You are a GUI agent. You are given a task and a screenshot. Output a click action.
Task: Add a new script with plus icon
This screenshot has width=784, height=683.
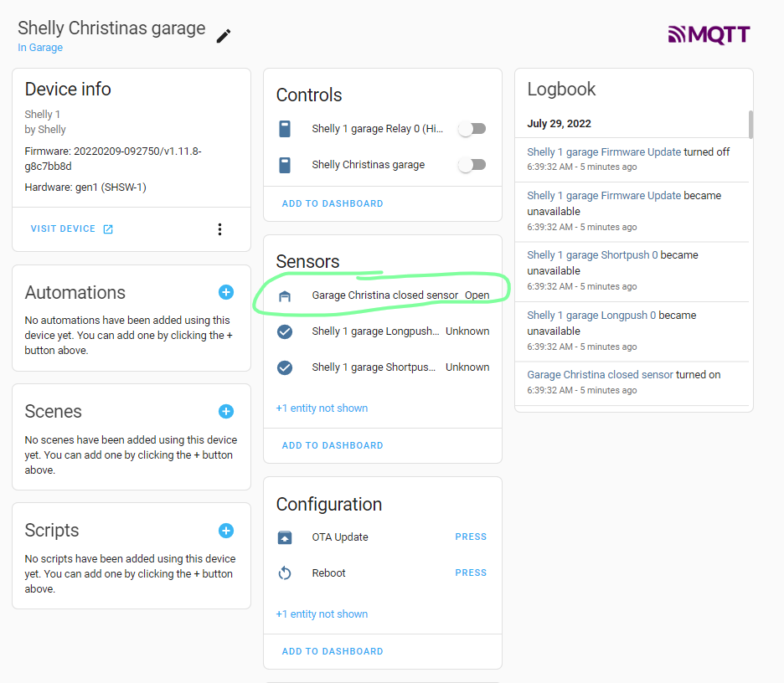(x=225, y=531)
